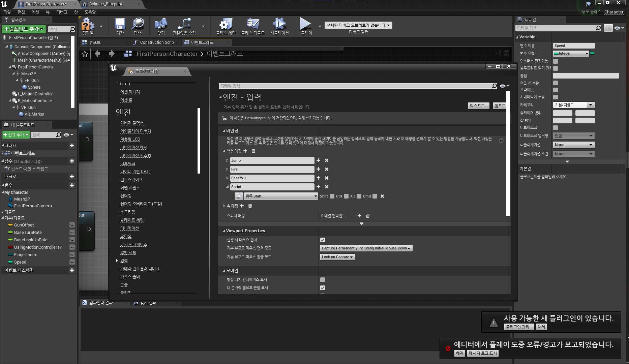Add new action mapping with plus icon
Screen dimensions: 629x364
point(245,151)
